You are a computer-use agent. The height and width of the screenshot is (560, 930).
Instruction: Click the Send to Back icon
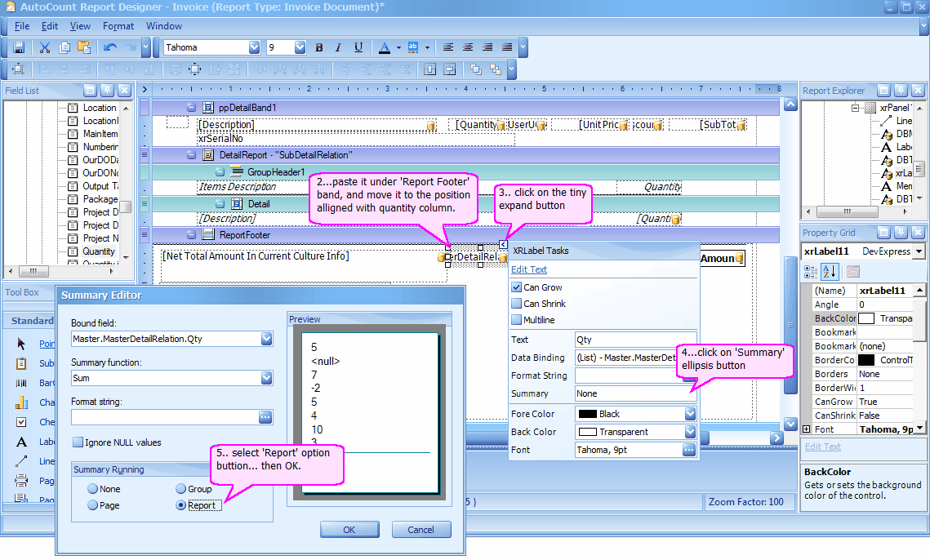[496, 69]
